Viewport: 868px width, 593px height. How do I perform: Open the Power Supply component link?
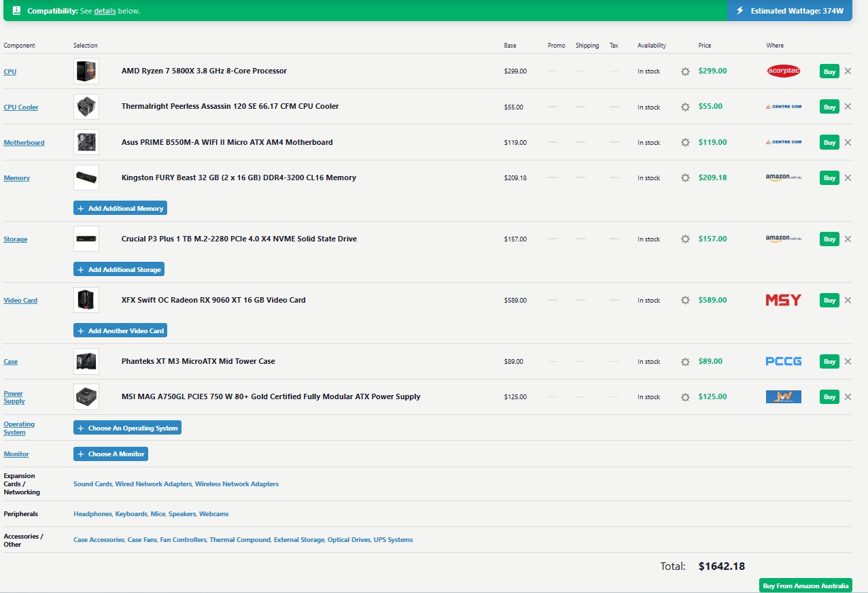[x=14, y=397]
